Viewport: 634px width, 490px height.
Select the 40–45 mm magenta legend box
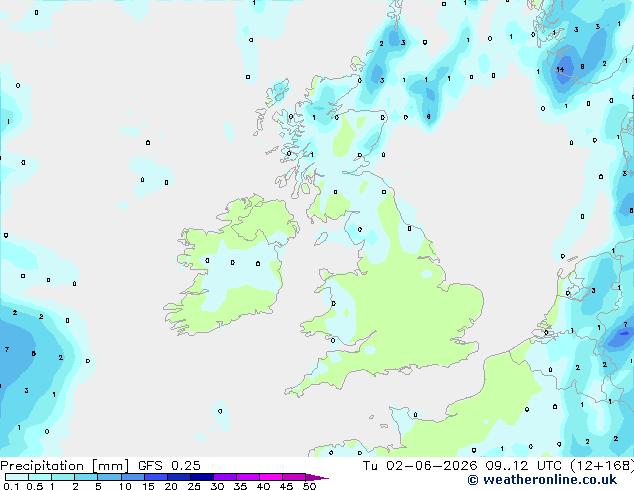271,477
